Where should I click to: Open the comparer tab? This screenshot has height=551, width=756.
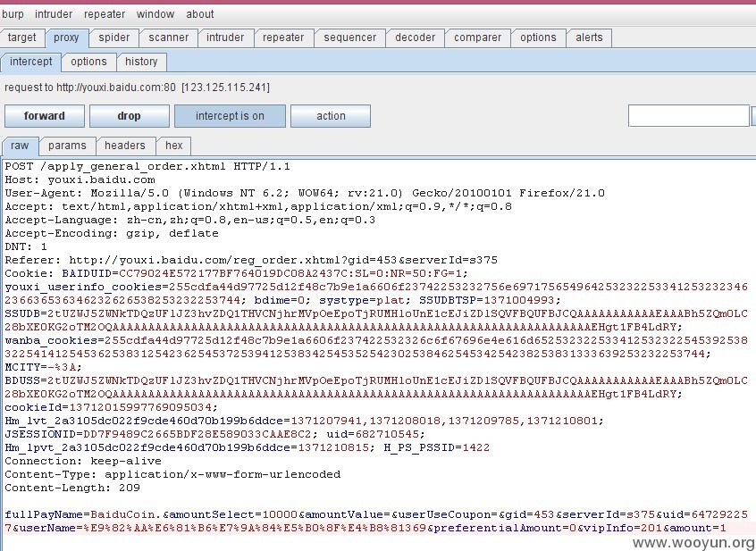(x=477, y=38)
